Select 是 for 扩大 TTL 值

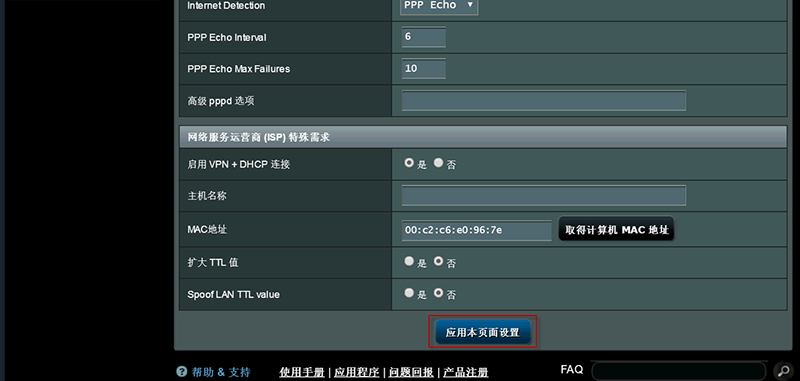[x=409, y=261]
